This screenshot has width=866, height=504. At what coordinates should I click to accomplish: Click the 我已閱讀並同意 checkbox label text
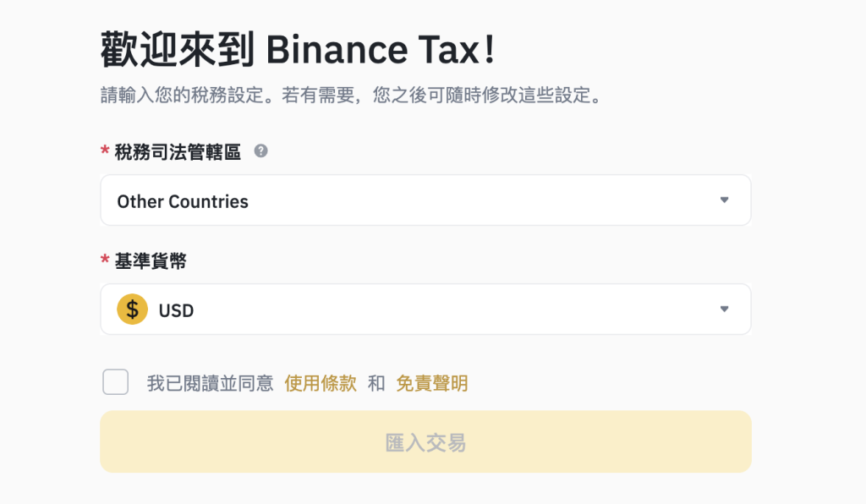click(210, 384)
